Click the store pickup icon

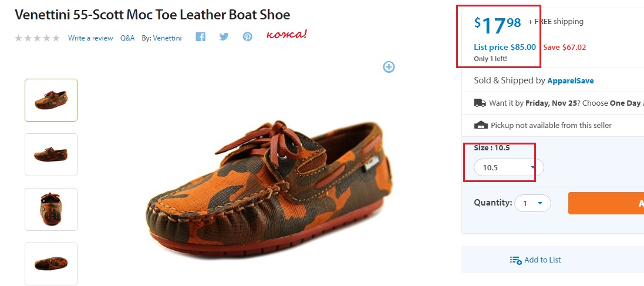tap(480, 125)
